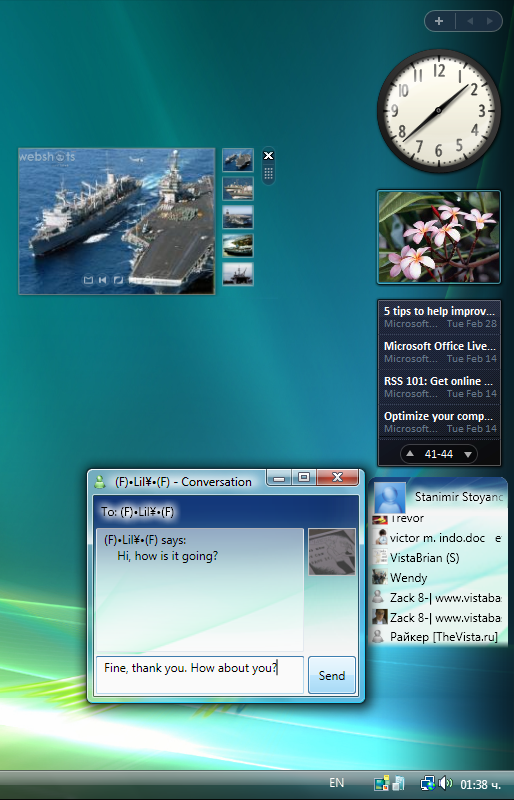
Task: Select the second ship thumbnail
Action: click(238, 189)
